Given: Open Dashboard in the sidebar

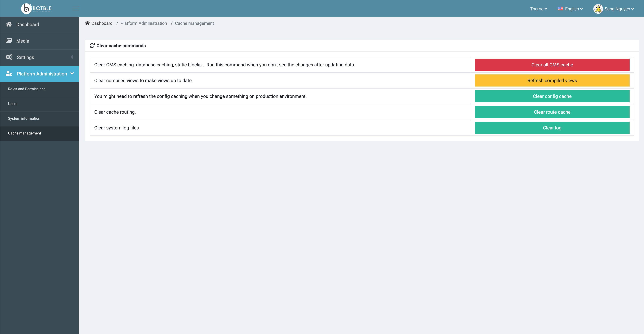Looking at the screenshot, I should click(40, 24).
